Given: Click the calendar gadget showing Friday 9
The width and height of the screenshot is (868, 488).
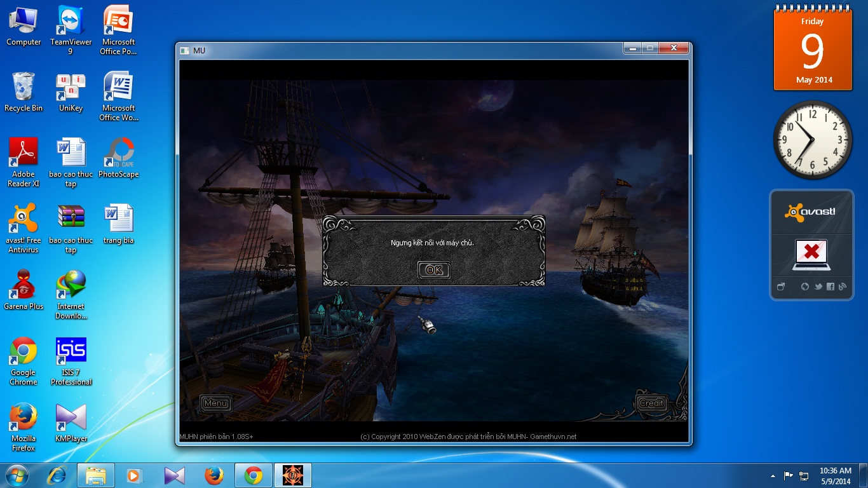Looking at the screenshot, I should coord(812,48).
